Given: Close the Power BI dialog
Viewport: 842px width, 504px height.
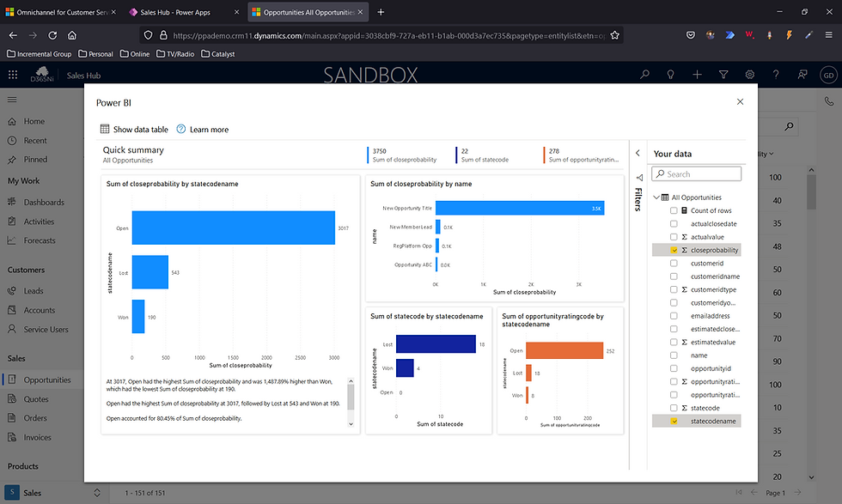Looking at the screenshot, I should point(740,102).
